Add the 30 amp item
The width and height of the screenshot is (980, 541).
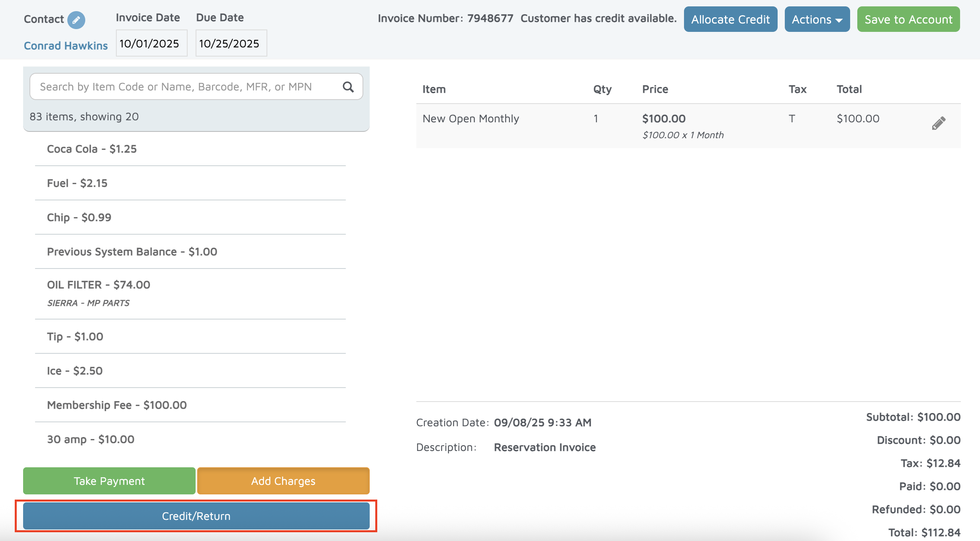(x=90, y=439)
